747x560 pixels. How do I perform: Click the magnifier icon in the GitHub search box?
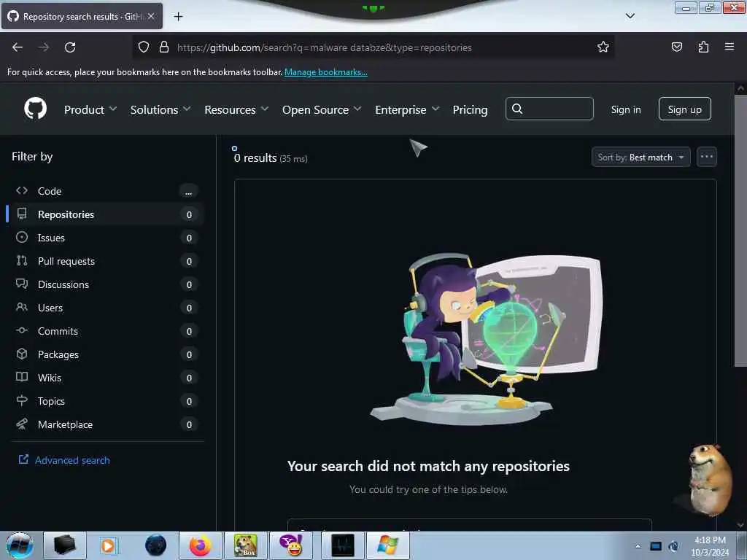517,109
